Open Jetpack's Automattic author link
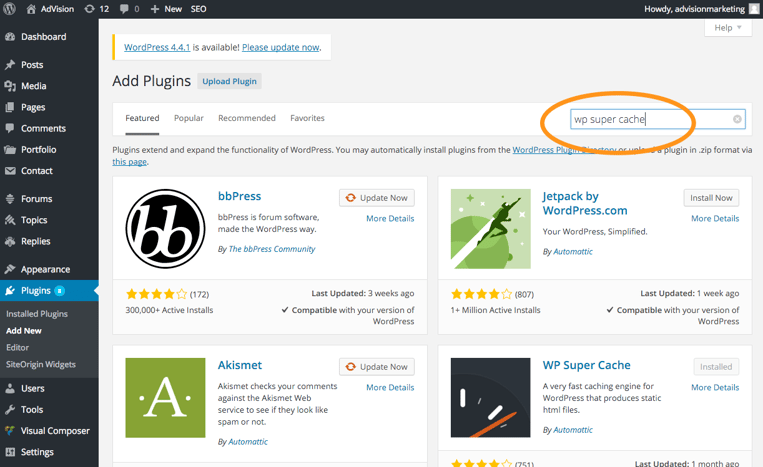This screenshot has width=763, height=467. click(573, 251)
